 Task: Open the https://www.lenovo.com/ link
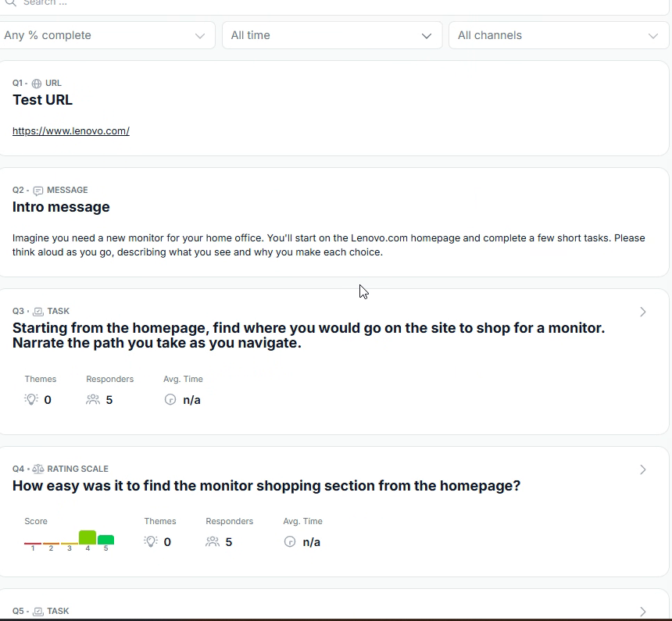tap(71, 131)
